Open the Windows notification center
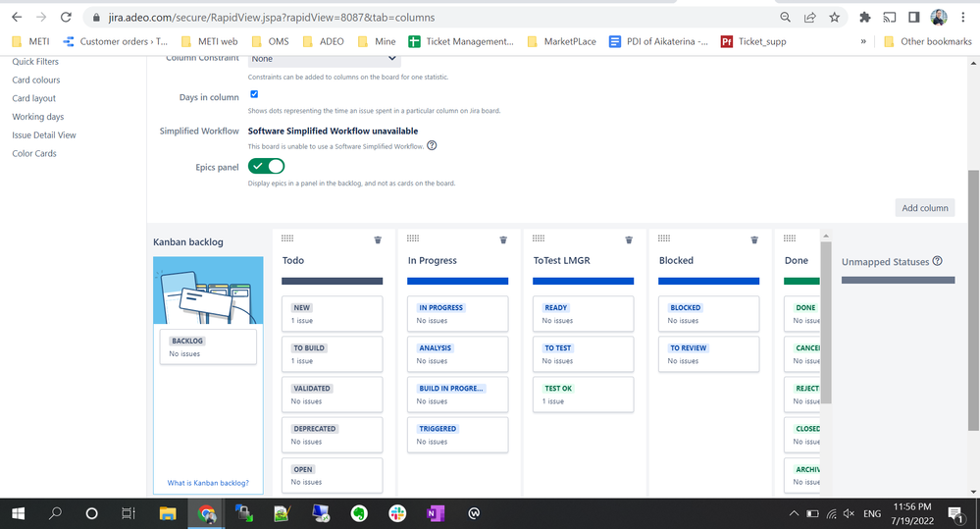The height and width of the screenshot is (529, 980). pyautogui.click(x=955, y=514)
